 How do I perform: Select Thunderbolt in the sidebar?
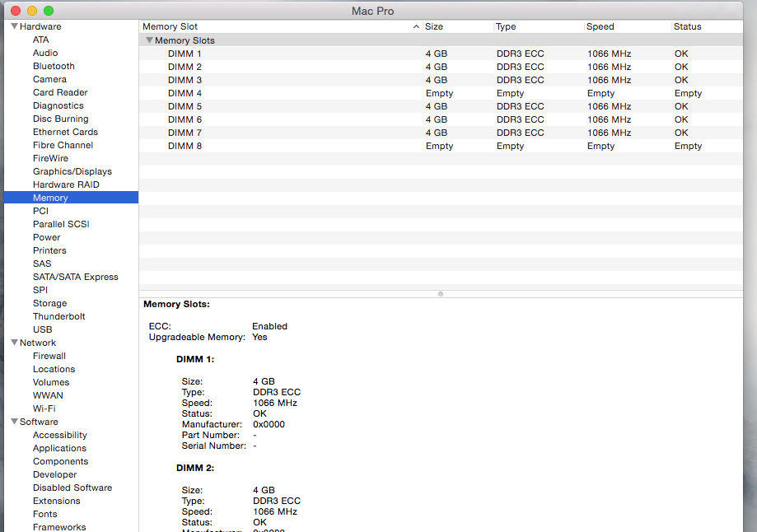click(x=59, y=316)
